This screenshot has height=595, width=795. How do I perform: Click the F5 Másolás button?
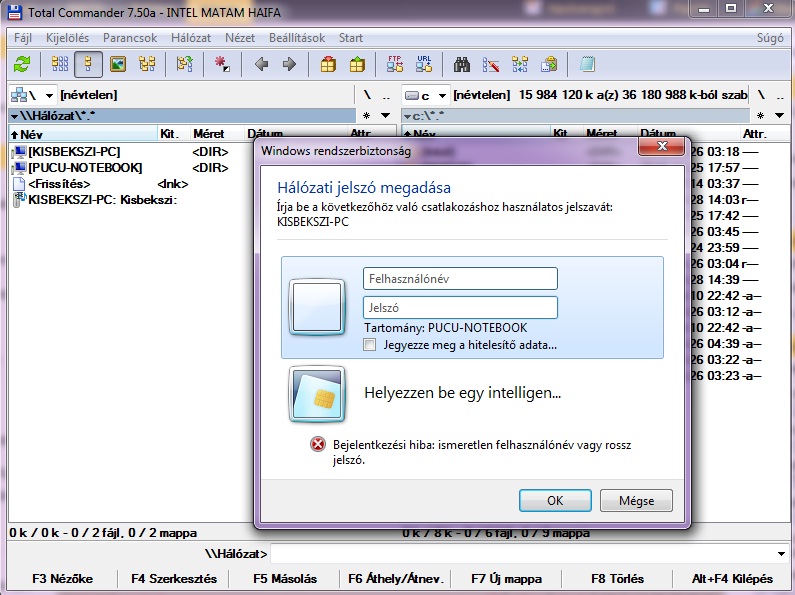284,579
